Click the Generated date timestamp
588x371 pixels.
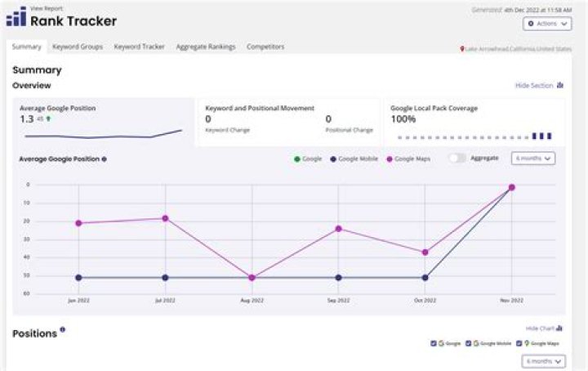[x=522, y=10]
